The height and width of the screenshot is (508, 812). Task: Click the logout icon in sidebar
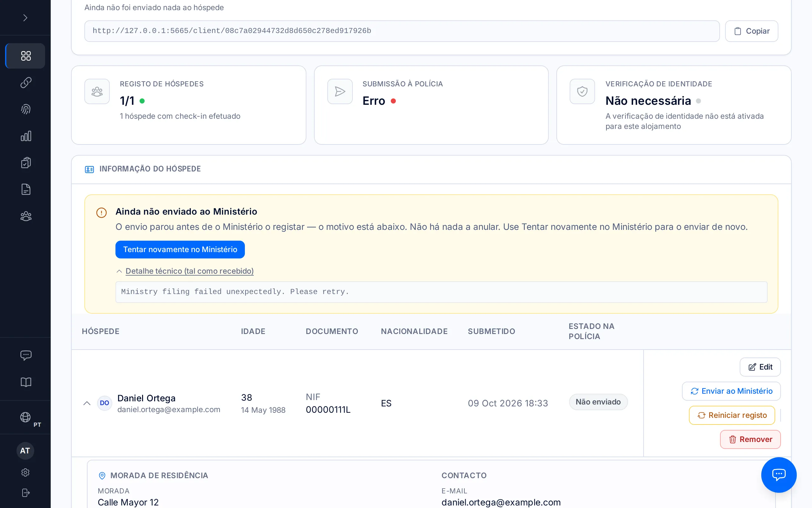[25, 492]
